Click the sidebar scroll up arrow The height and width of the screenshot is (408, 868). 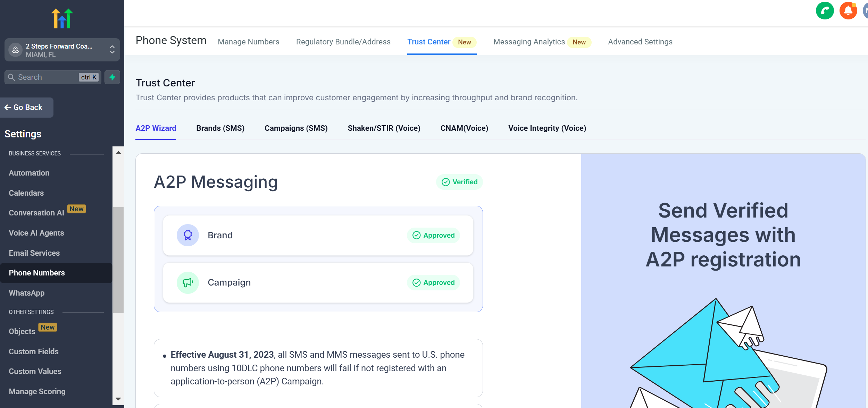[x=118, y=153]
